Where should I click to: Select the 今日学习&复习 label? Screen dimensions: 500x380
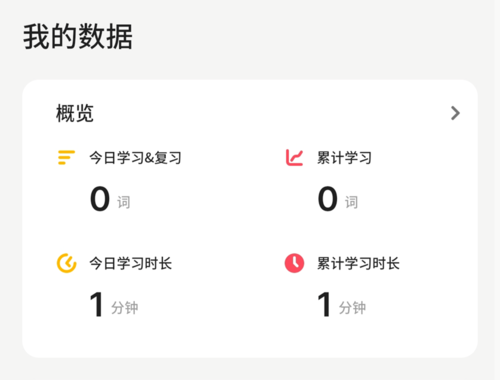coord(135,158)
